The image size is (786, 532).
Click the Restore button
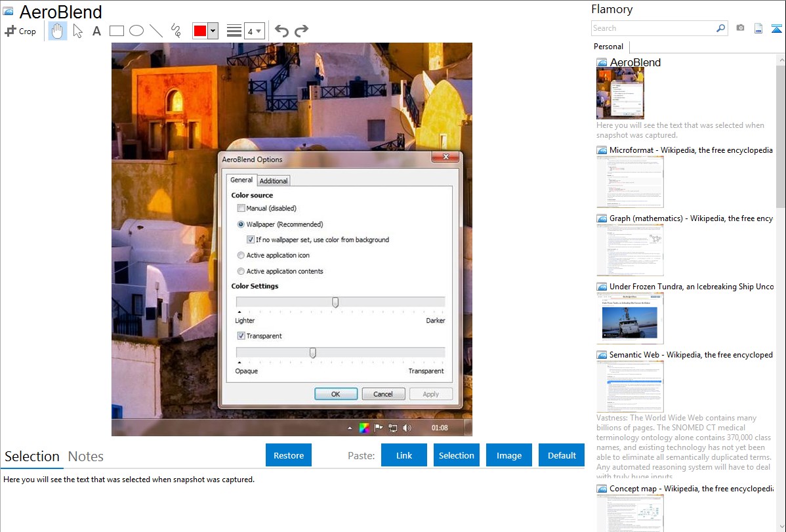click(289, 455)
